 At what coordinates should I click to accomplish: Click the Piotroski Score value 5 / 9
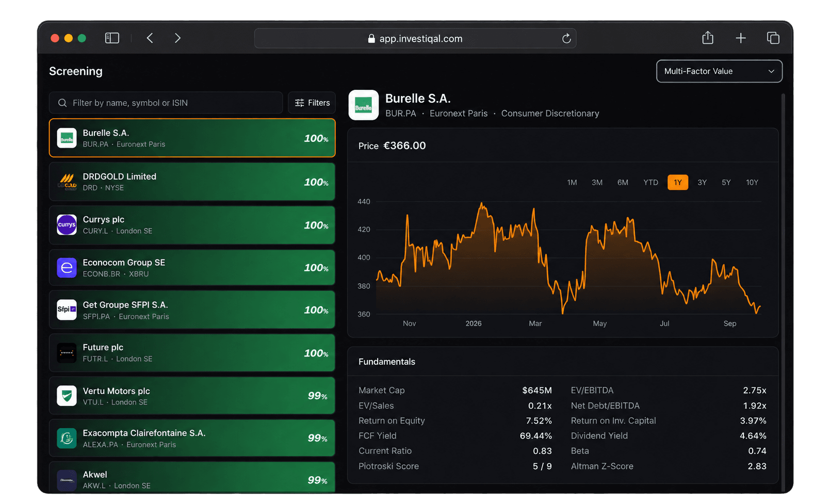tap(542, 466)
